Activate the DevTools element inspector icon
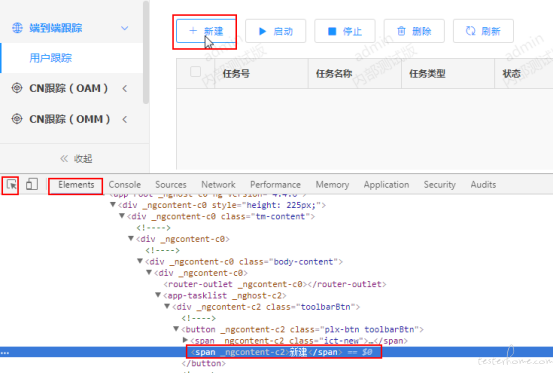This screenshot has height=373, width=554. coord(11,184)
